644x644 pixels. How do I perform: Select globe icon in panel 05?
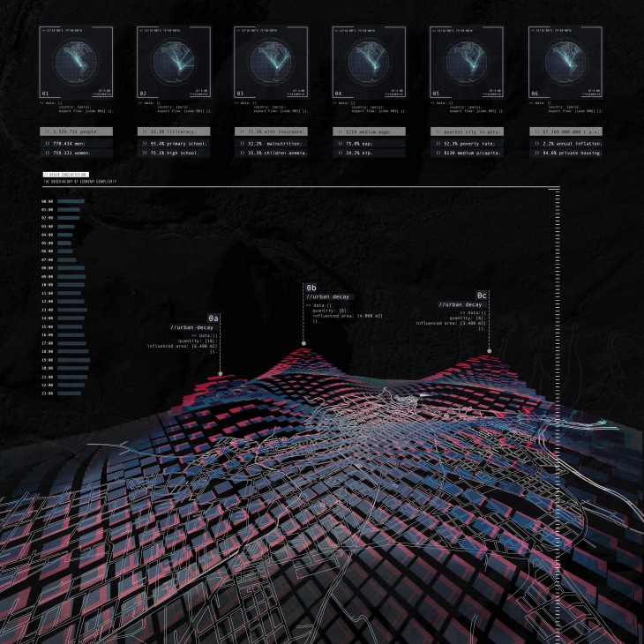tap(466, 62)
